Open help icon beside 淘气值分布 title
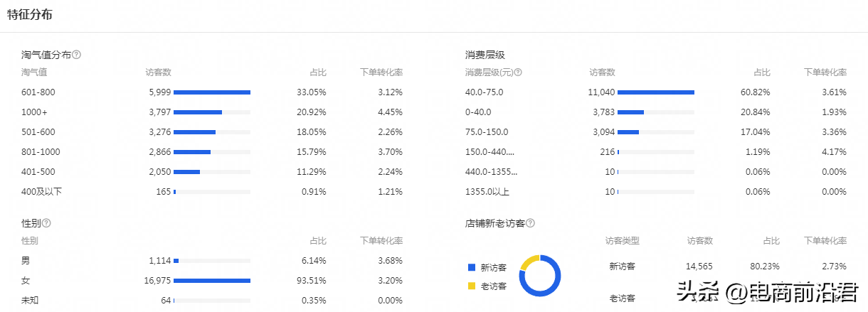868x312 pixels. tap(76, 55)
